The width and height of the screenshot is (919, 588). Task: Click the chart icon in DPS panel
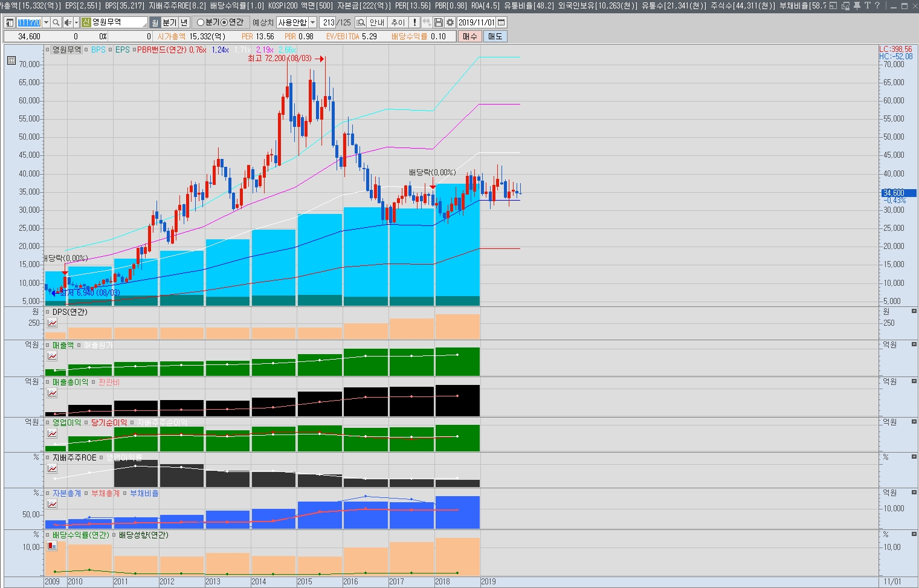click(x=53, y=323)
